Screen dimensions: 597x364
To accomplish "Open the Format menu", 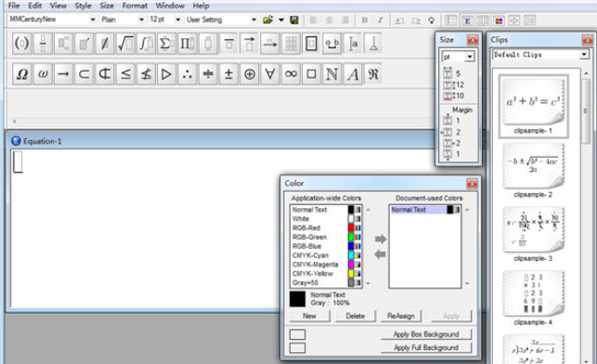I will tap(135, 6).
